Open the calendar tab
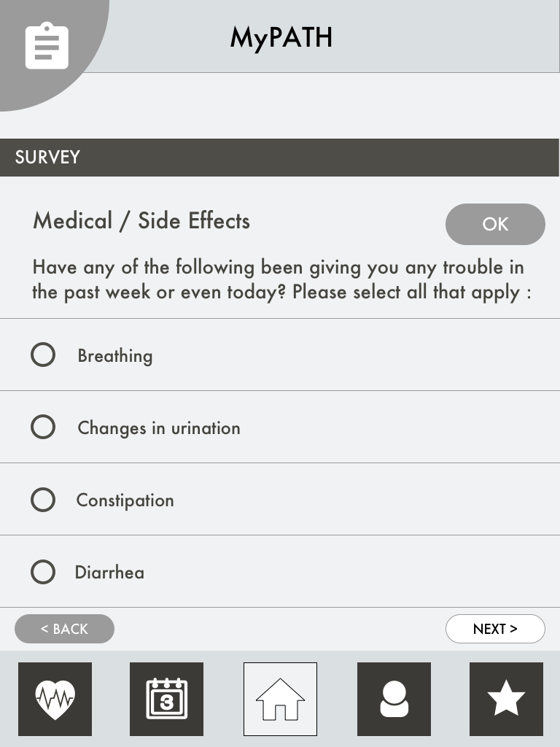The width and height of the screenshot is (560, 747). pos(167,699)
